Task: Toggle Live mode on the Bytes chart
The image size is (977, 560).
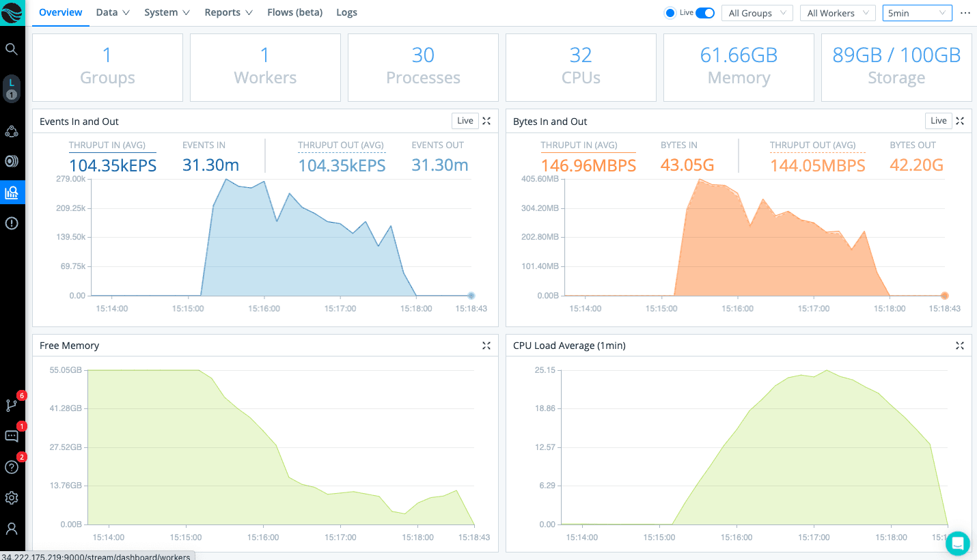Action: click(x=938, y=120)
